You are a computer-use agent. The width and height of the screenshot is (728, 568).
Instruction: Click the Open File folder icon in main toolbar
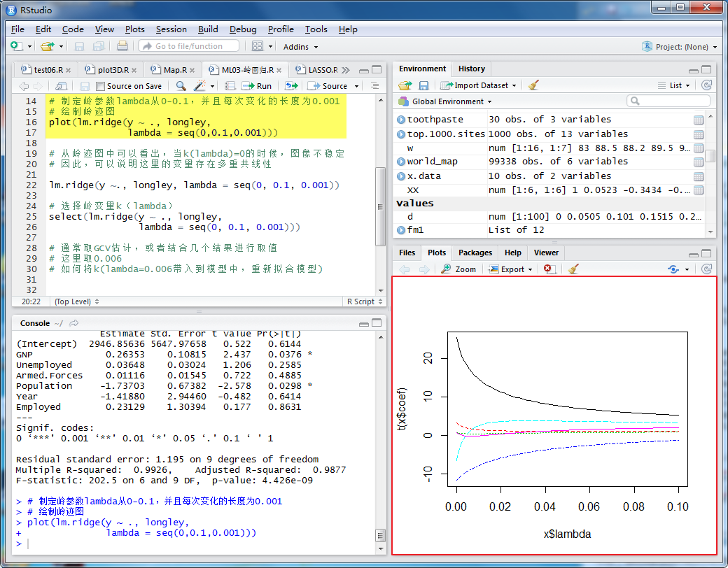click(47, 46)
